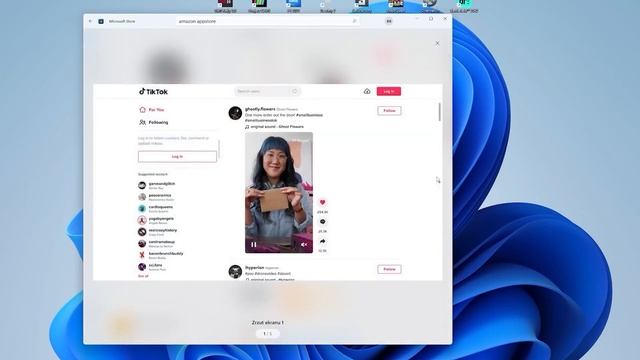Open the TikTok upload cloud icon
Screen dimensions: 640x360
367,91
